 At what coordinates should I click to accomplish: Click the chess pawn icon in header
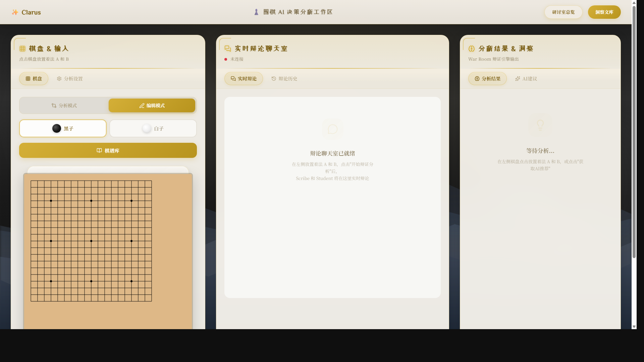click(x=256, y=12)
